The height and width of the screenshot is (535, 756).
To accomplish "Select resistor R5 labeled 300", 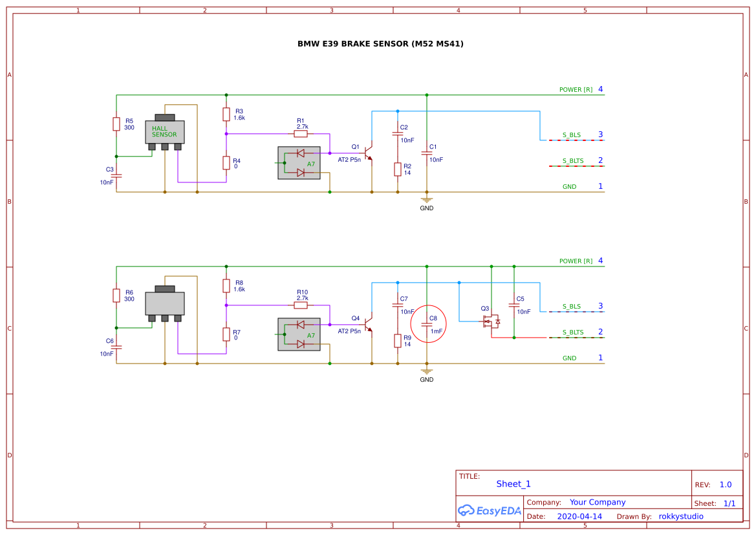I will coord(117,123).
